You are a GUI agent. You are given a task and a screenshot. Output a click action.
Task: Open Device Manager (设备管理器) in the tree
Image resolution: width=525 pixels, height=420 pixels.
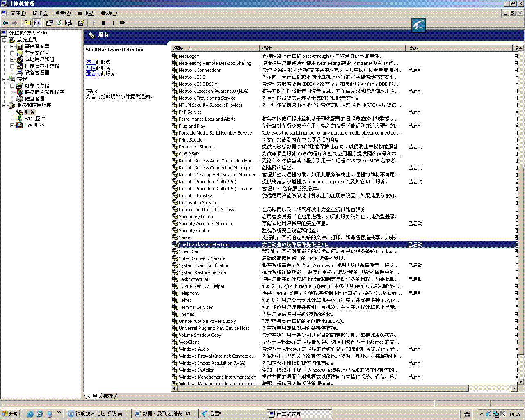tap(37, 73)
